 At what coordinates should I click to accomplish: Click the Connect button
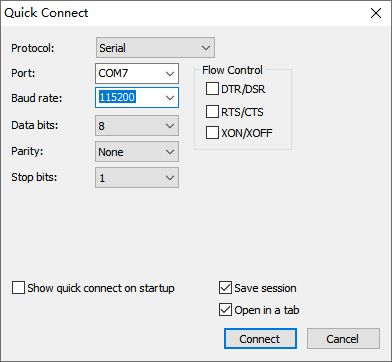pos(260,339)
